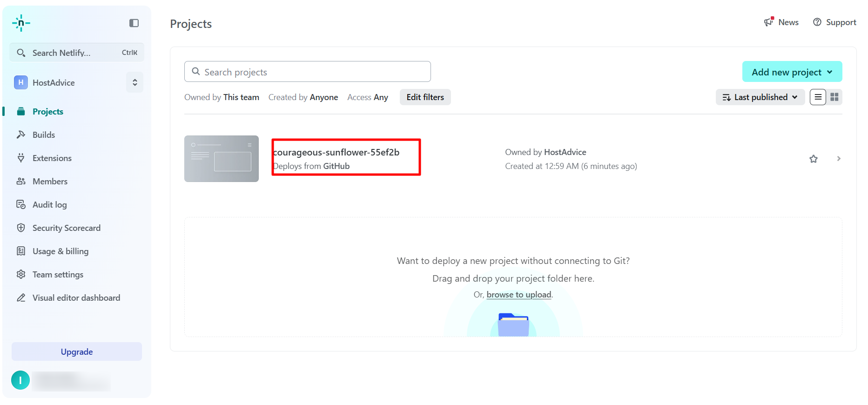Screen dimensions: 868x405
Task: Click the Support question mark icon
Action: tap(817, 22)
